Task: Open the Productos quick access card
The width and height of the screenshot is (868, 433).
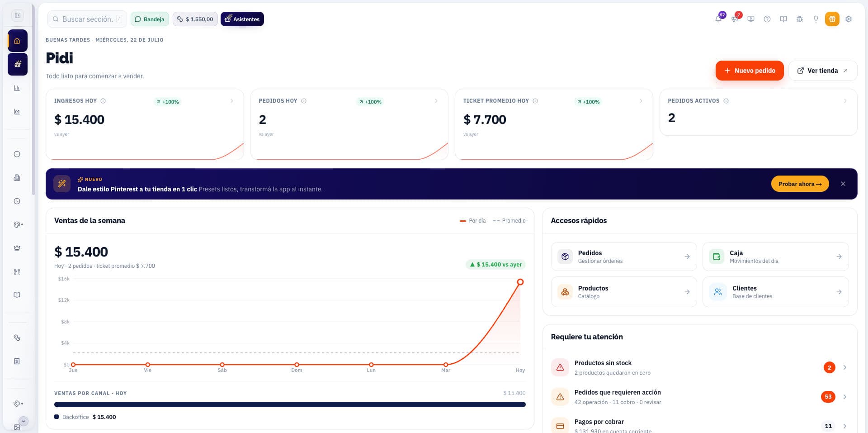Action: (x=623, y=292)
